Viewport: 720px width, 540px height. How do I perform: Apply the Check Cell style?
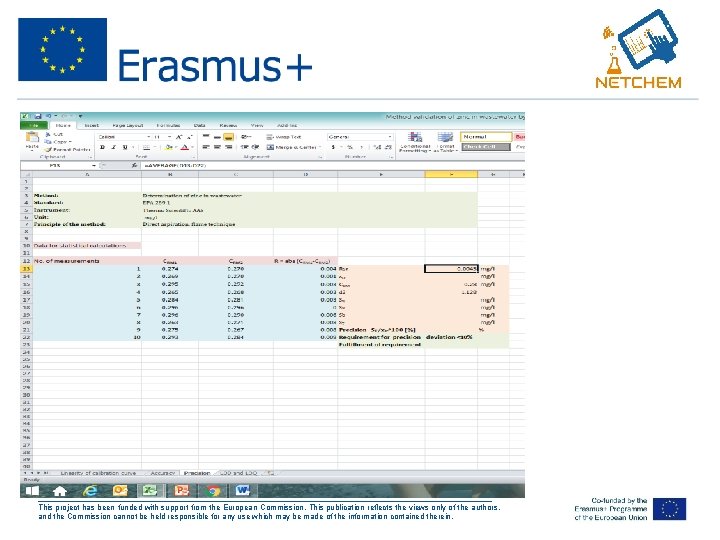click(x=486, y=147)
